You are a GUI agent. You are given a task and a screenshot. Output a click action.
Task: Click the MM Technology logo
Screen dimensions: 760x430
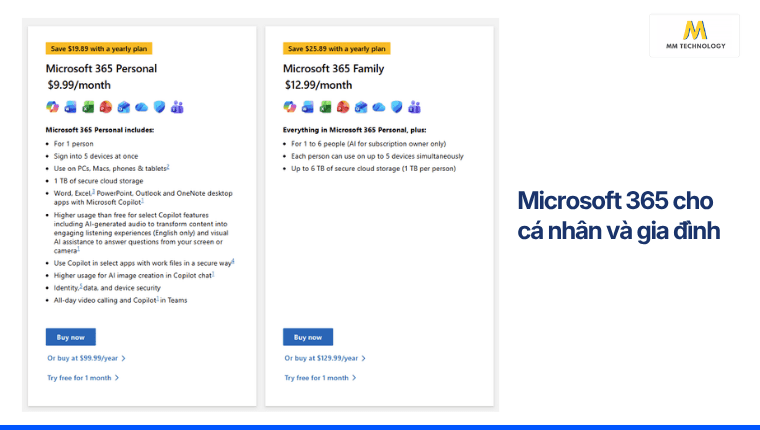[x=695, y=35]
